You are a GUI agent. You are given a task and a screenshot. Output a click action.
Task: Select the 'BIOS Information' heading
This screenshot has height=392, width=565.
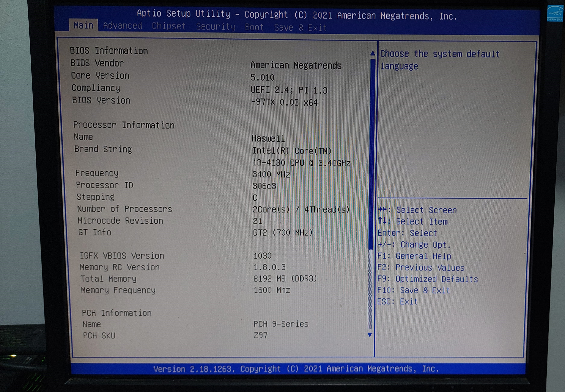tap(109, 51)
